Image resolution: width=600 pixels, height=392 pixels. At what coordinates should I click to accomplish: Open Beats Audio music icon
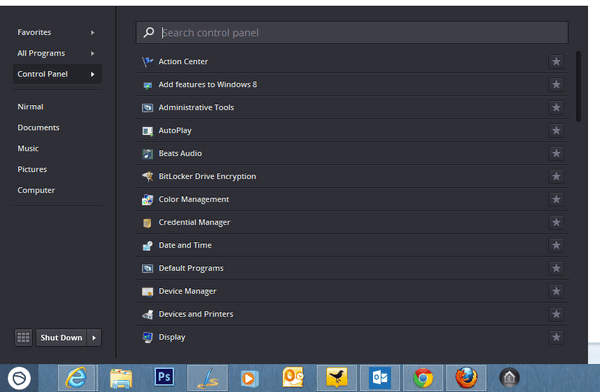[x=147, y=154]
